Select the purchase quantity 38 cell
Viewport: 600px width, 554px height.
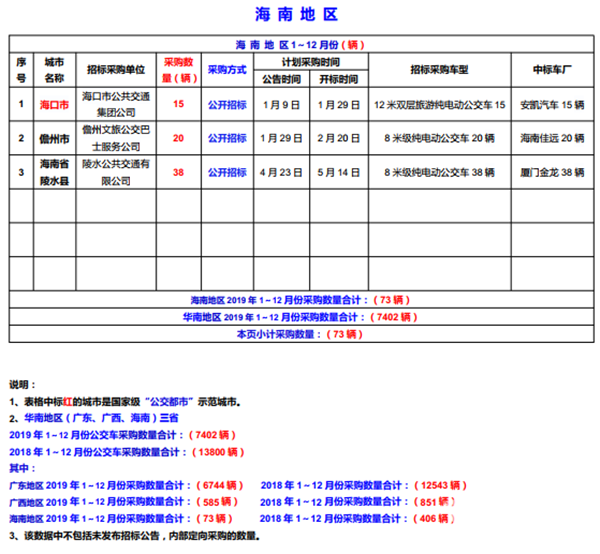coord(178,172)
